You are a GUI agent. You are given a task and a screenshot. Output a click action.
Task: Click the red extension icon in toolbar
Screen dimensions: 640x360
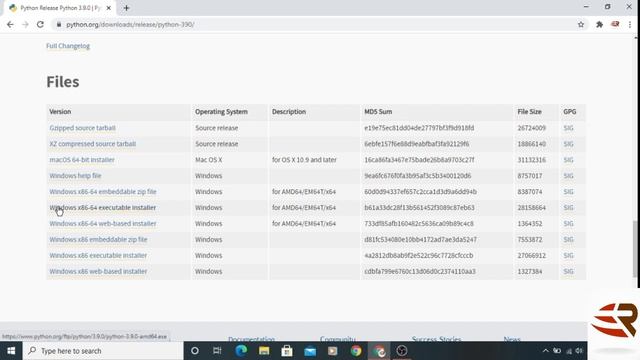click(x=615, y=24)
